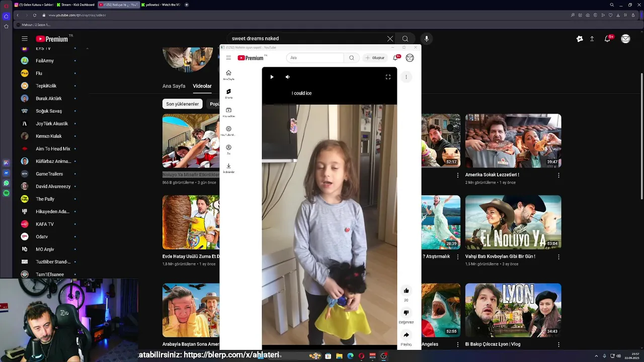Open the WhatsApp sidebar icon
The image size is (644, 362).
tap(6, 183)
